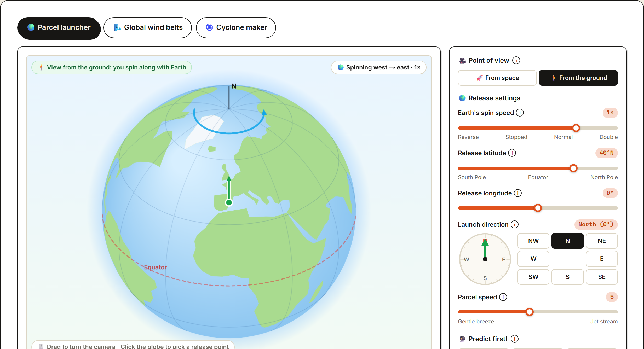Set launch direction to SW
The width and height of the screenshot is (644, 349).
[x=533, y=277]
